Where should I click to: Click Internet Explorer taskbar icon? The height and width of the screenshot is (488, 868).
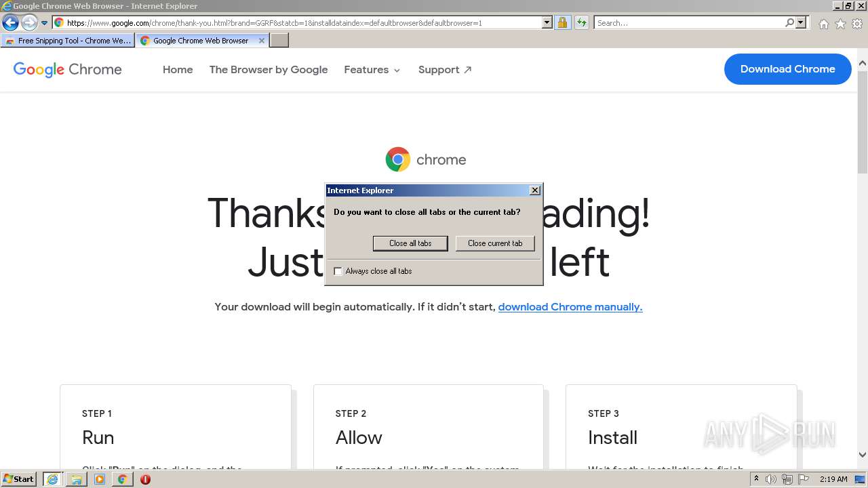[52, 479]
